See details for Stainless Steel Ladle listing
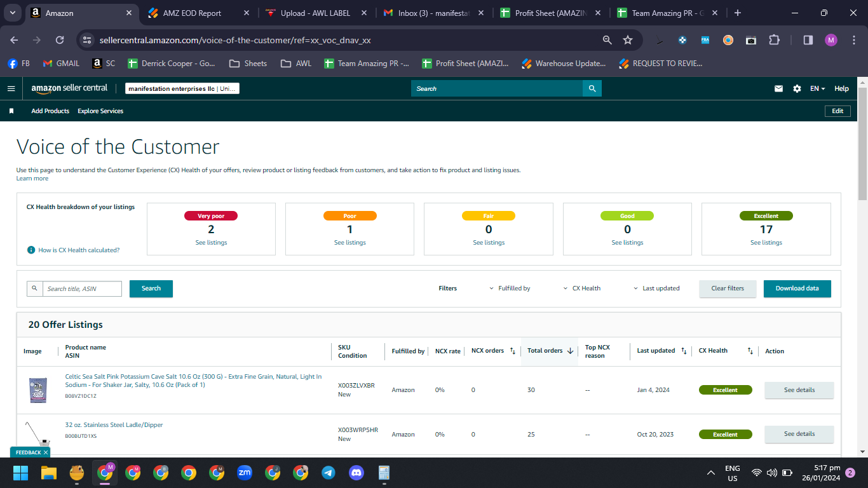This screenshot has height=488, width=868. [799, 434]
